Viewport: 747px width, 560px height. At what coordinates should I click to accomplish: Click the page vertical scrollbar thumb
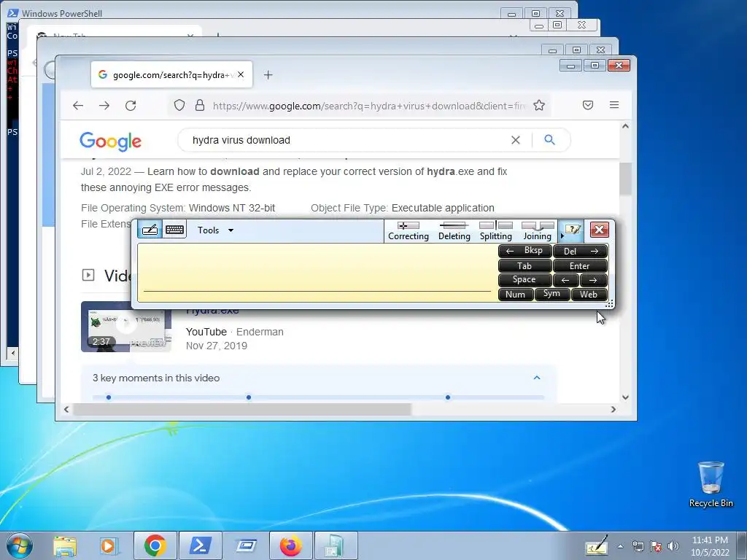[x=625, y=179]
